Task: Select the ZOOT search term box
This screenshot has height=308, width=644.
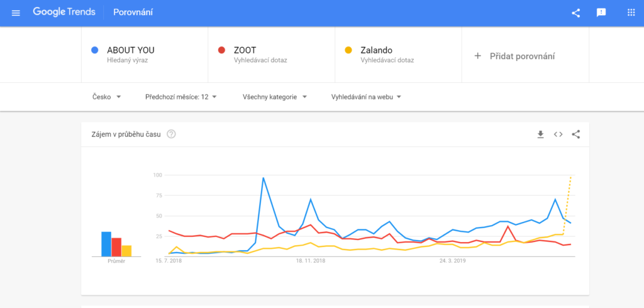Action: point(272,55)
